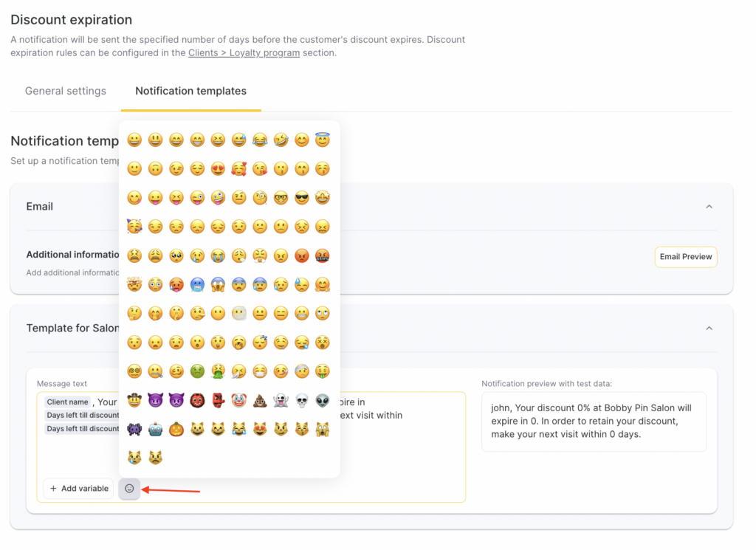Choose the pile of poo emoji
Image resolution: width=756 pixels, height=550 pixels.
tap(260, 400)
